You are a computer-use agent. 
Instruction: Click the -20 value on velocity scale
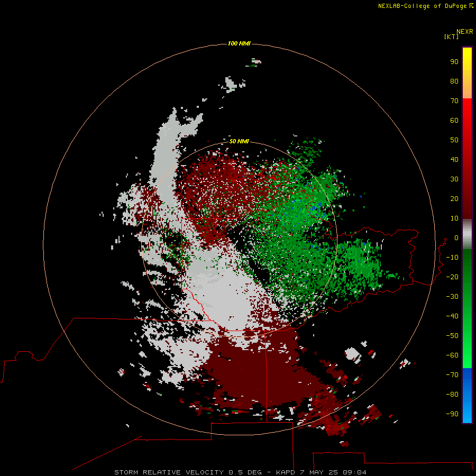point(452,277)
